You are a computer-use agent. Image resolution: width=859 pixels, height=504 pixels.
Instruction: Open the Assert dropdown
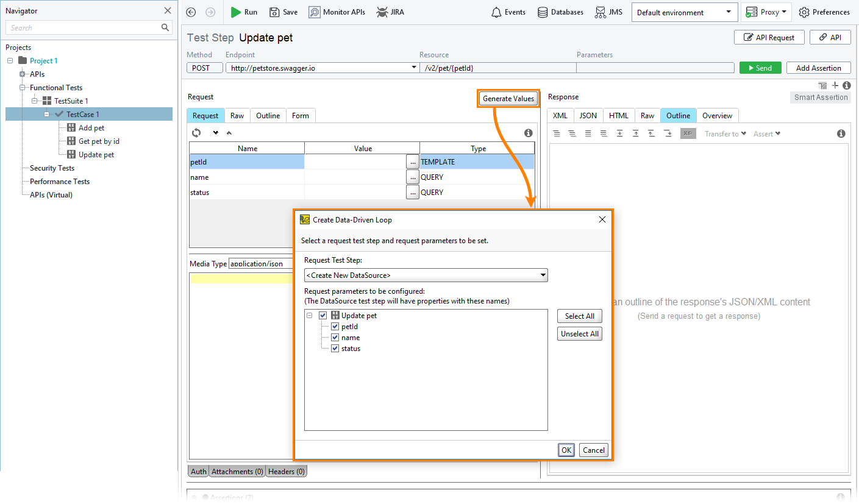point(767,133)
